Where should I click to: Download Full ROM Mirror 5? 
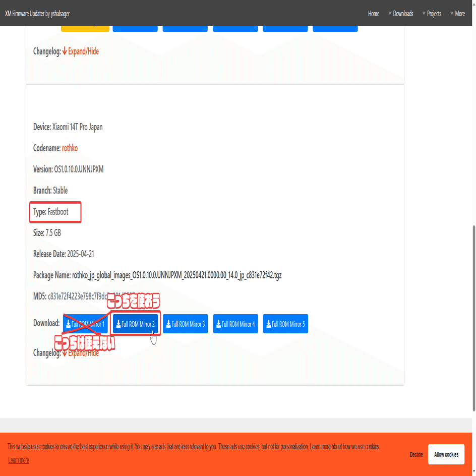pyautogui.click(x=285, y=324)
